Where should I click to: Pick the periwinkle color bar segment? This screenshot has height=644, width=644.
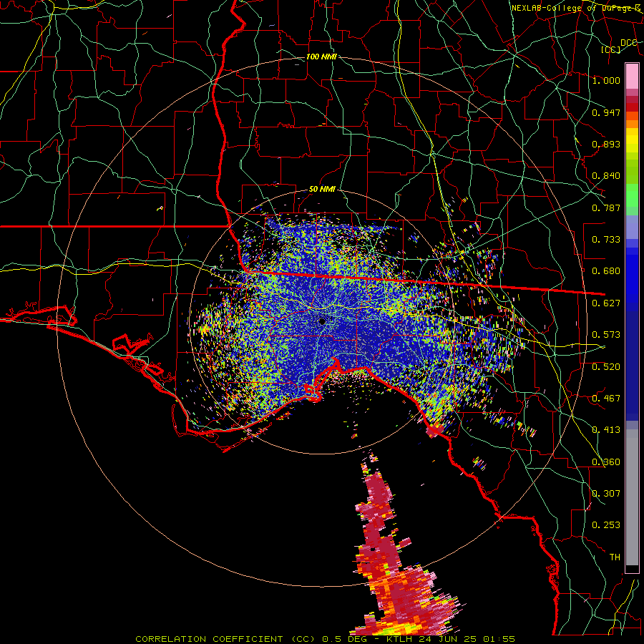[632, 228]
